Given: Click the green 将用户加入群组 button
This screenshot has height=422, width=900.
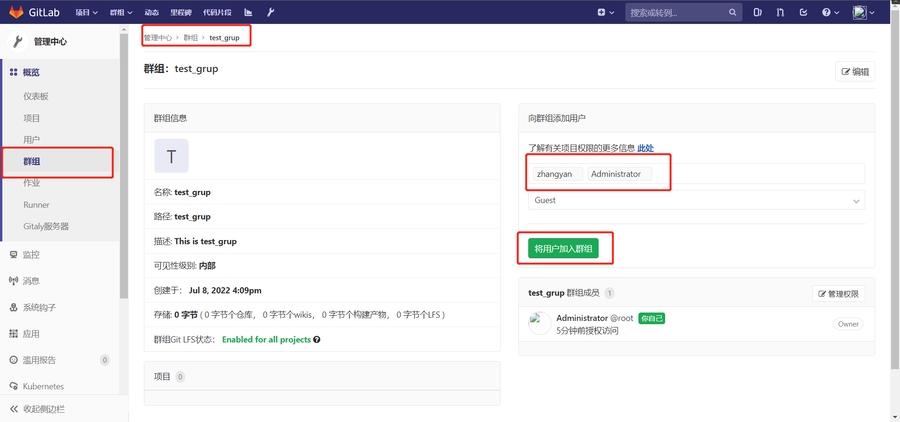Looking at the screenshot, I should tap(563, 249).
